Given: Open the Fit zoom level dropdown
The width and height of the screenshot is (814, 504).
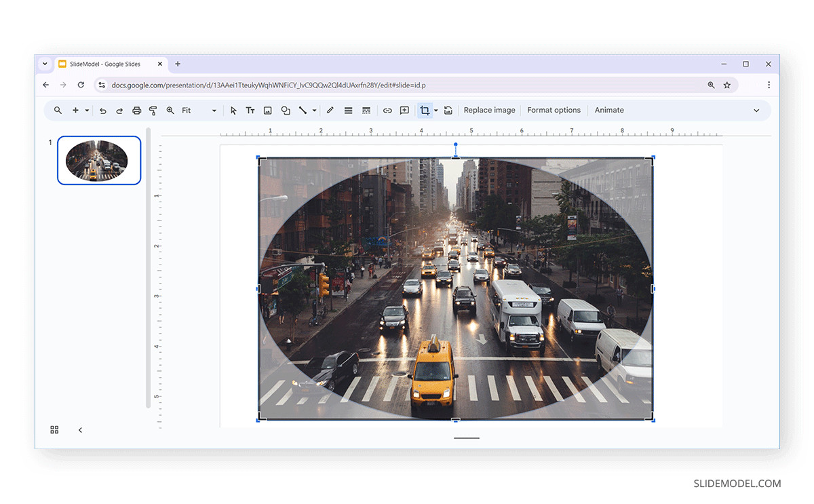Looking at the screenshot, I should [x=199, y=111].
